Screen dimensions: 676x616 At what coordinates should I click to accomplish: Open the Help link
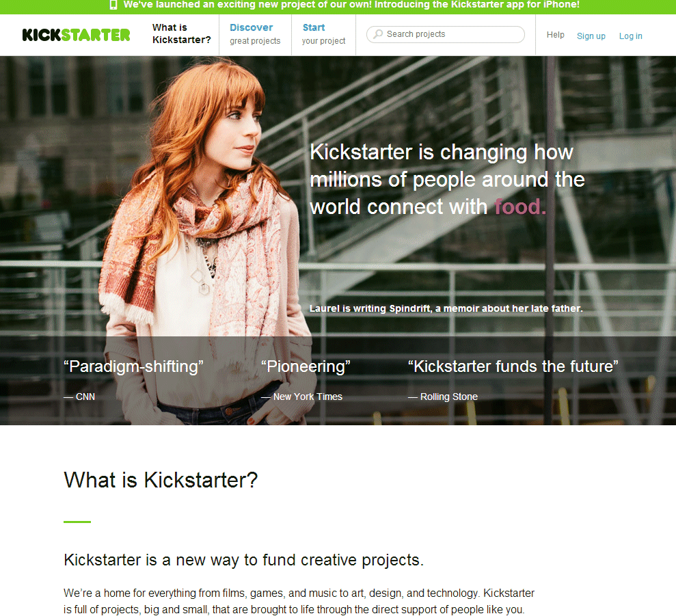(x=555, y=35)
